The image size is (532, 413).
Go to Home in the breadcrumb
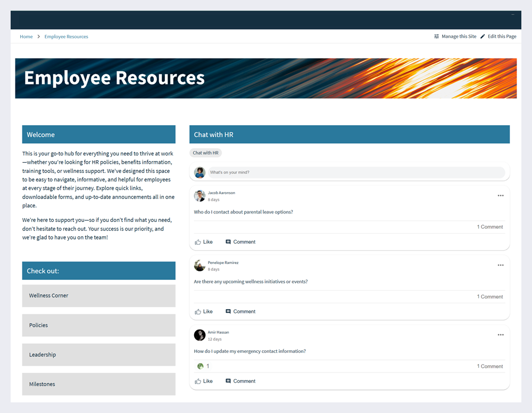[26, 37]
